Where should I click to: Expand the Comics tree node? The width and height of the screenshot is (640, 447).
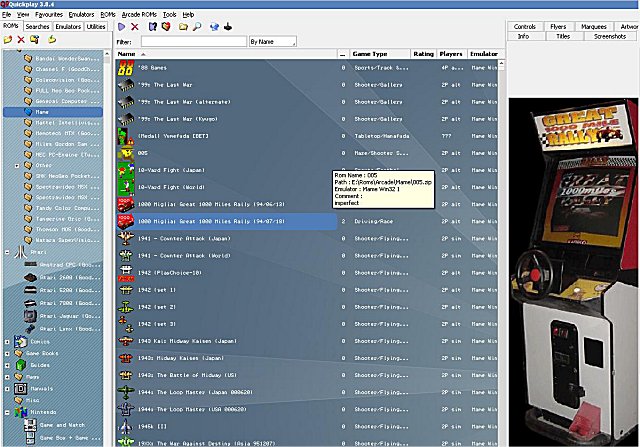tap(8, 341)
